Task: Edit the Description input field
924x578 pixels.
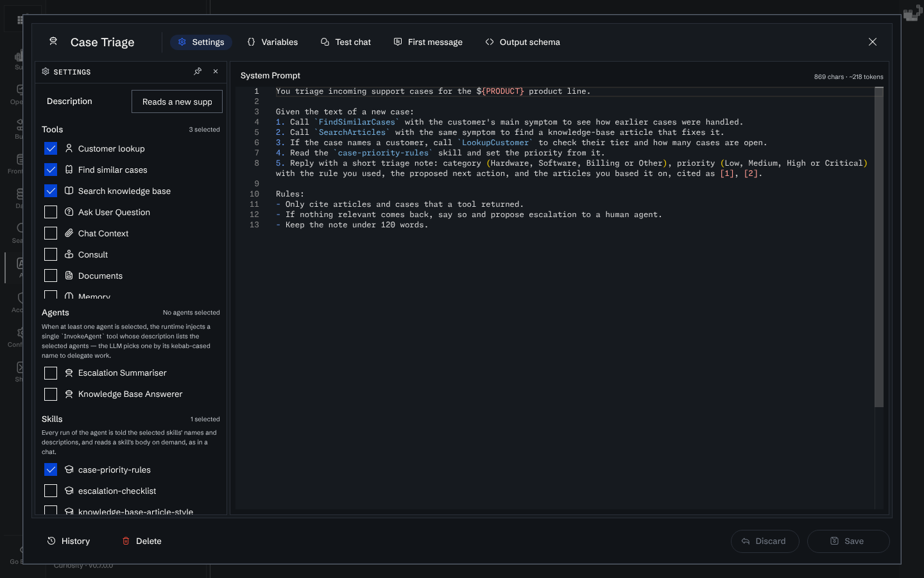Action: (x=177, y=101)
